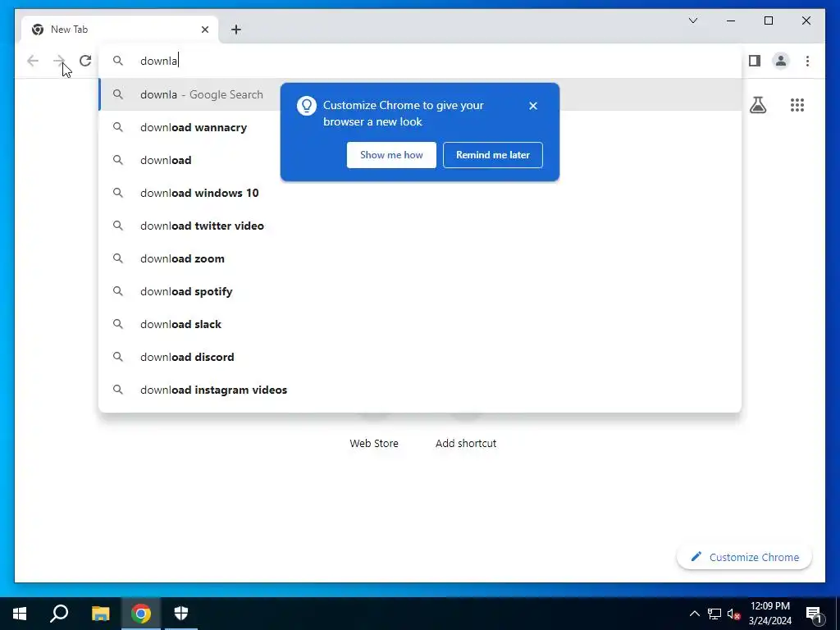840x630 pixels.
Task: Expand the tab search chevron
Action: coord(692,21)
